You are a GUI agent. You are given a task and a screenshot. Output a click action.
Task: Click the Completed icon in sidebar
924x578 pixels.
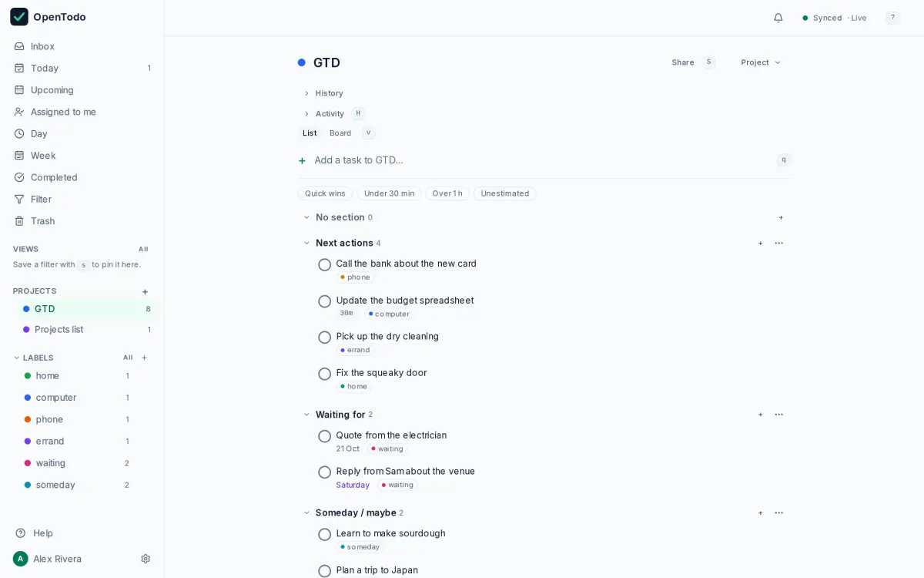(x=19, y=177)
